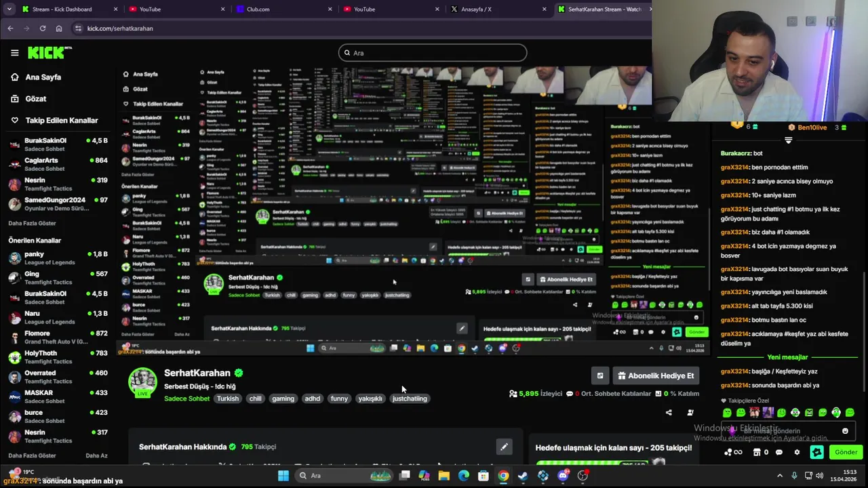
Task: Open Ana Sayfa in the sidebar
Action: click(x=36, y=77)
